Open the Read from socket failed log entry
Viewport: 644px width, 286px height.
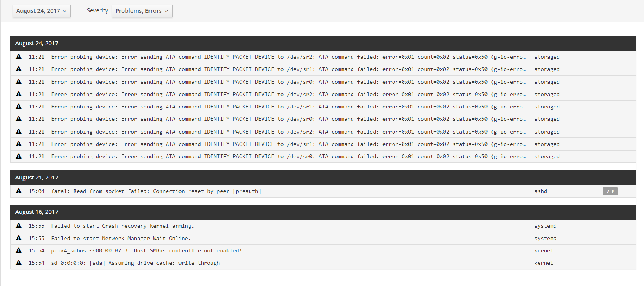coord(156,191)
